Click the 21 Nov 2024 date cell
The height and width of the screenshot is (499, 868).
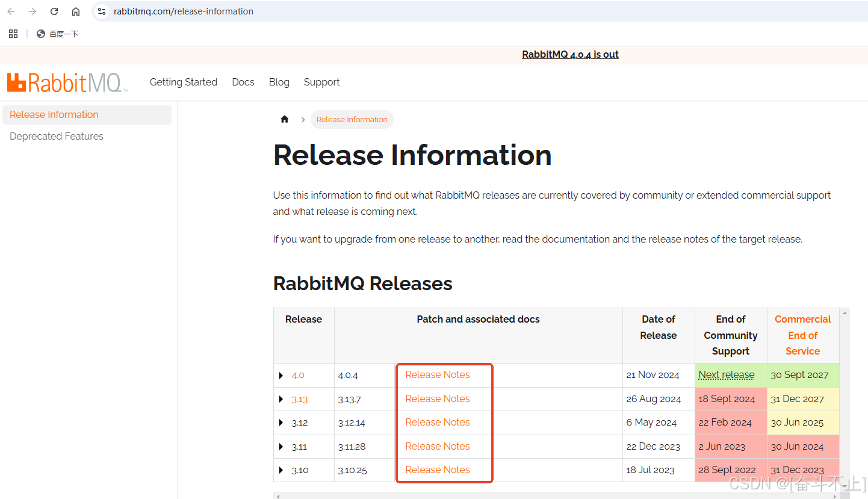tap(659, 375)
